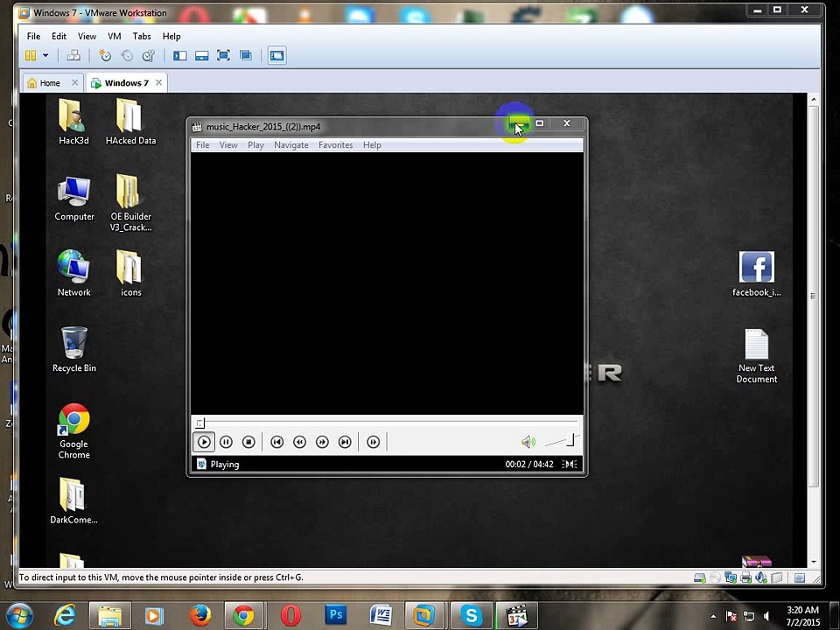Open the VM menu
Viewport: 840px width, 630px height.
[x=114, y=37]
